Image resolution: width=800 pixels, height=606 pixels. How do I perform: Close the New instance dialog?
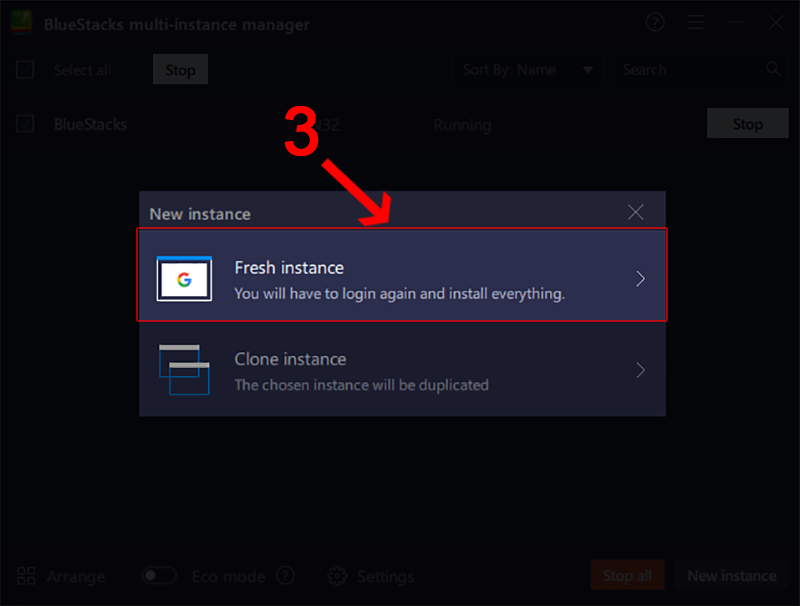[636, 212]
